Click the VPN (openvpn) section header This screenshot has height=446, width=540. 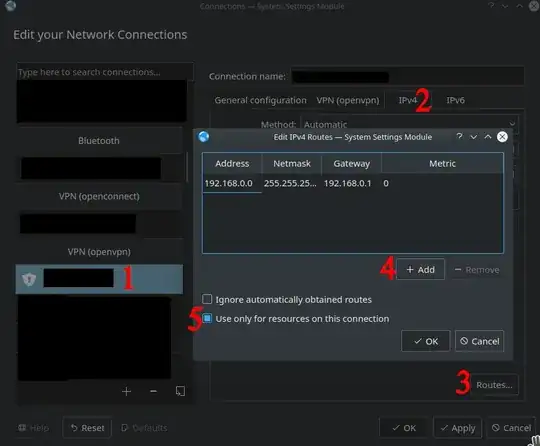(x=99, y=252)
